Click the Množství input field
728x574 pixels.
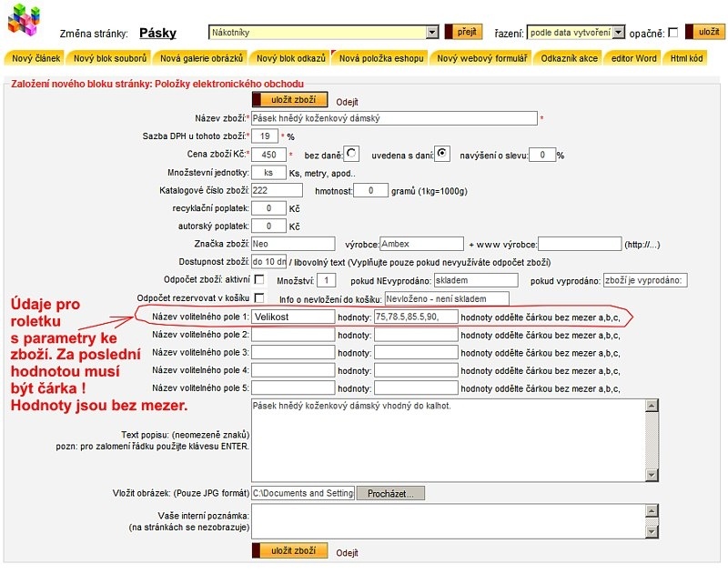327,280
